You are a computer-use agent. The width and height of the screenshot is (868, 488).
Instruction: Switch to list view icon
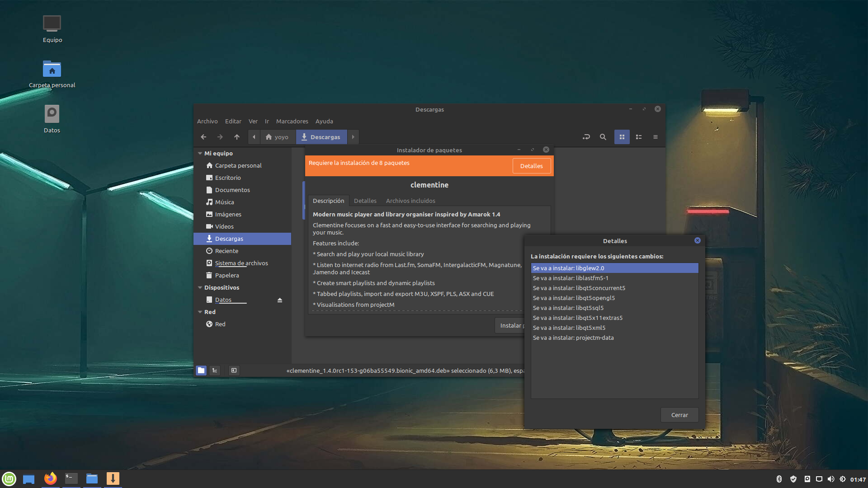pos(639,137)
